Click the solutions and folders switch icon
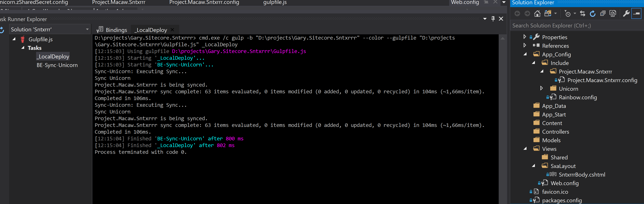This screenshot has width=644, height=204. click(x=548, y=14)
